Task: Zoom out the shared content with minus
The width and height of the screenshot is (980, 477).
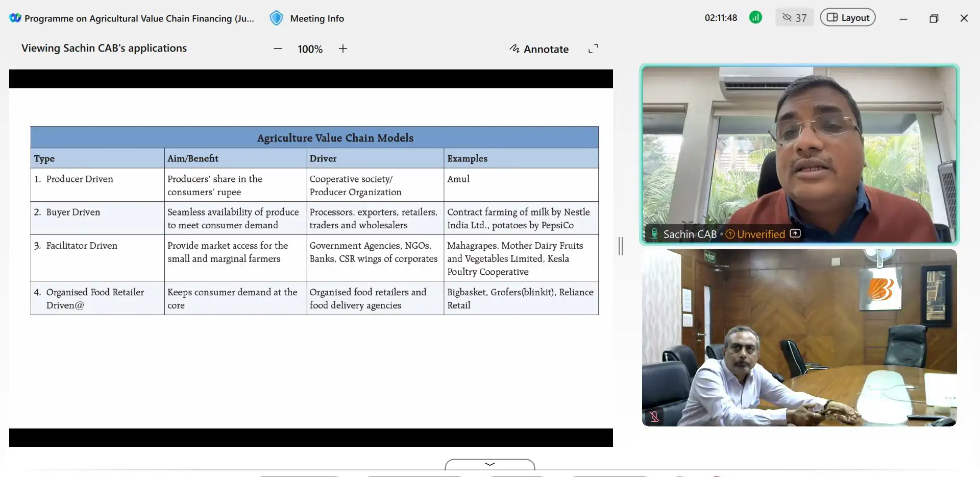Action: 278,49
